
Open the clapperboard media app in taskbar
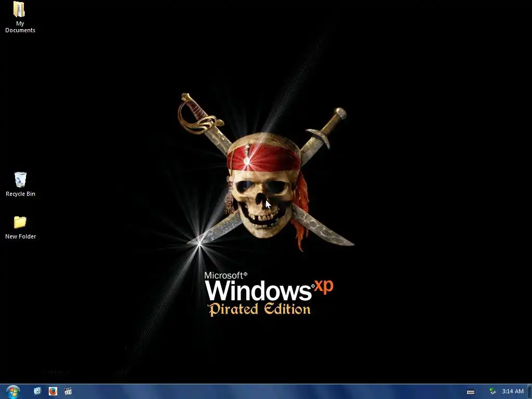pos(68,391)
